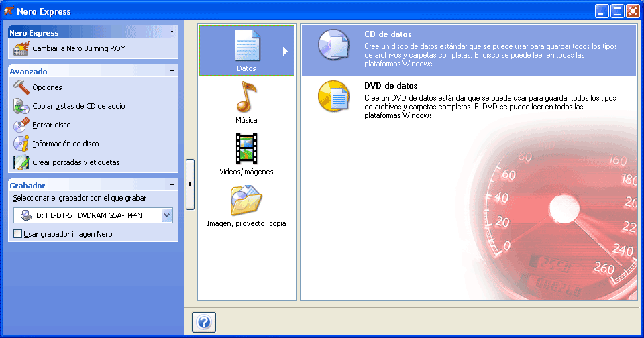Viewport: 644px width, 338px height.
Task: Click the Datos document icon
Action: click(x=246, y=46)
